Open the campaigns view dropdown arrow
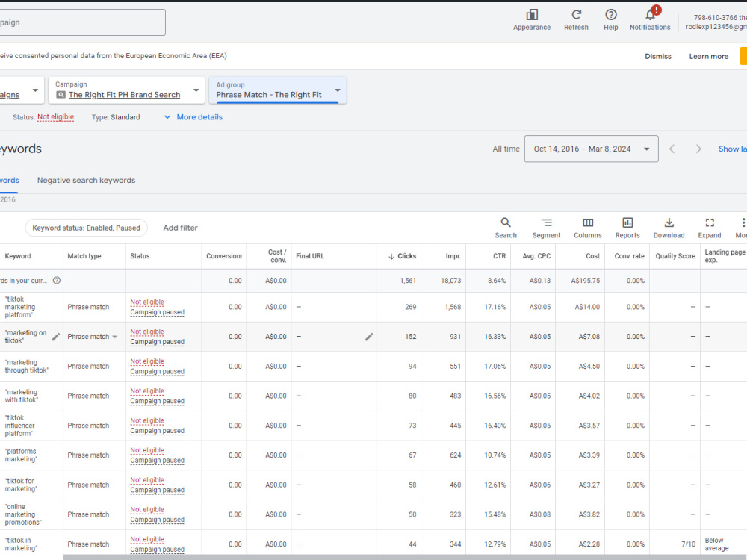The height and width of the screenshot is (560, 747). click(x=35, y=90)
